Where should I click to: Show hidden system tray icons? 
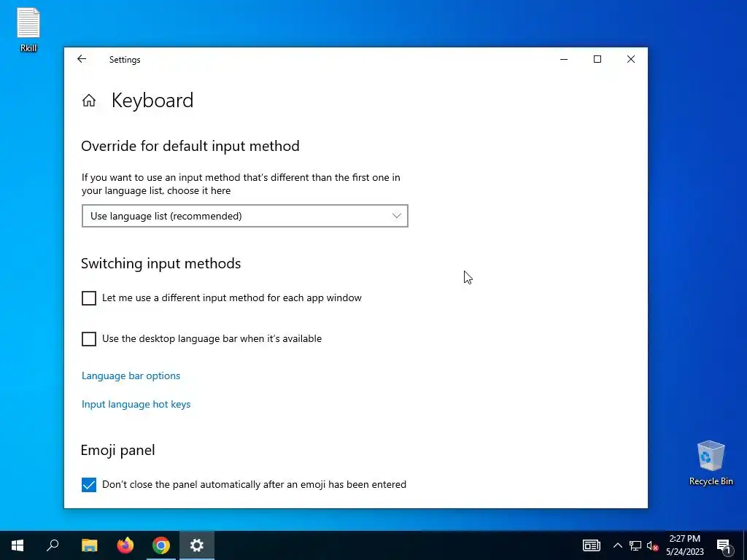coord(617,545)
